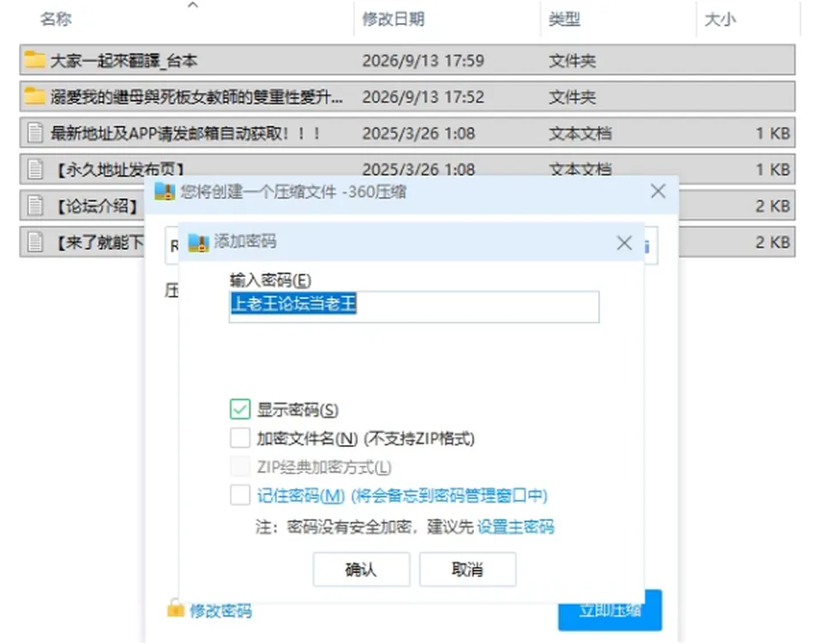Viewport: 823px width, 644px height.
Task: Click the lock icon beside 修改密码
Action: click(x=175, y=609)
